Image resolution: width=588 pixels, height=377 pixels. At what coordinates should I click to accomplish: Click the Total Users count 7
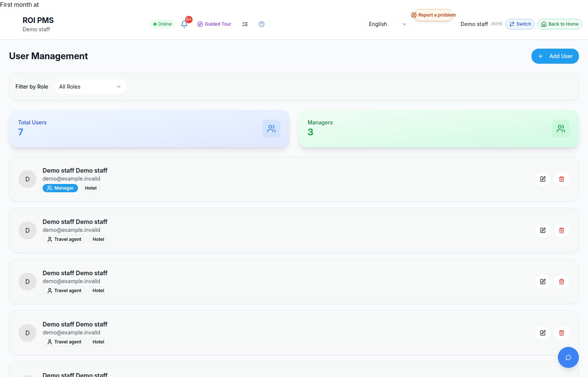pyautogui.click(x=21, y=132)
